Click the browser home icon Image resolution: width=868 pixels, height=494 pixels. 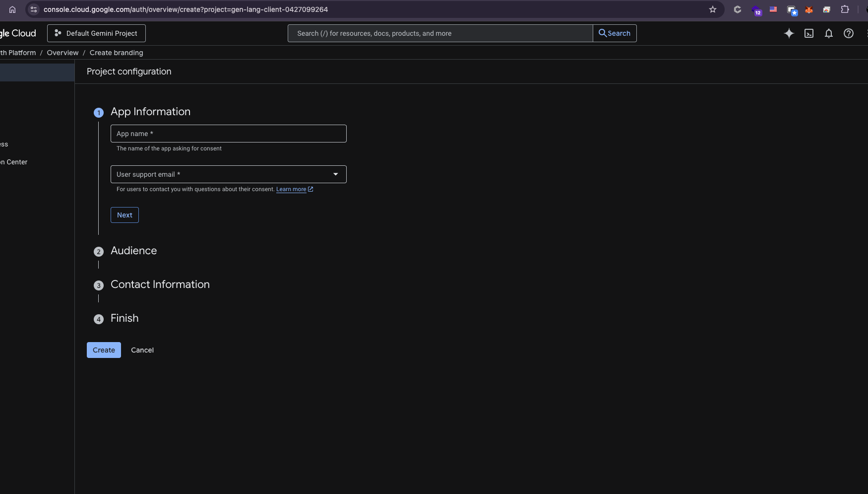12,9
